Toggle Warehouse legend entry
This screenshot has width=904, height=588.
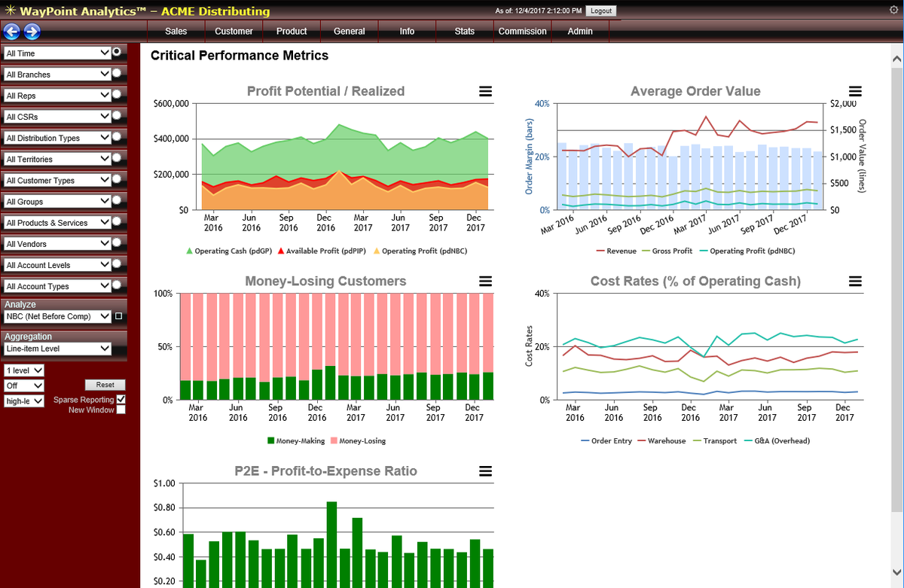coord(662,440)
